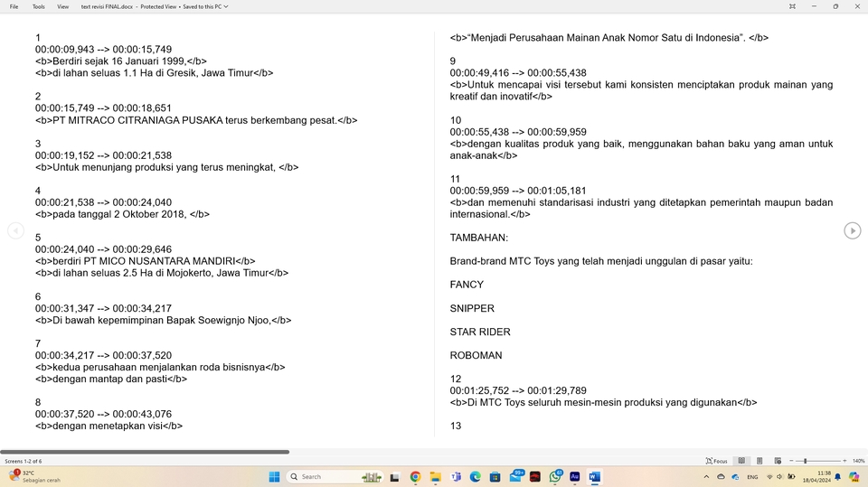868x487 pixels.
Task: Click the Word icon in taskbar
Action: point(595,476)
